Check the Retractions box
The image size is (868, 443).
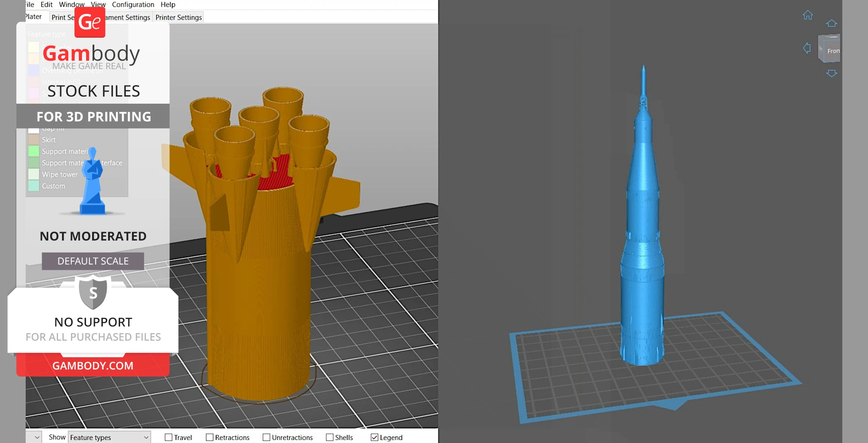210,437
